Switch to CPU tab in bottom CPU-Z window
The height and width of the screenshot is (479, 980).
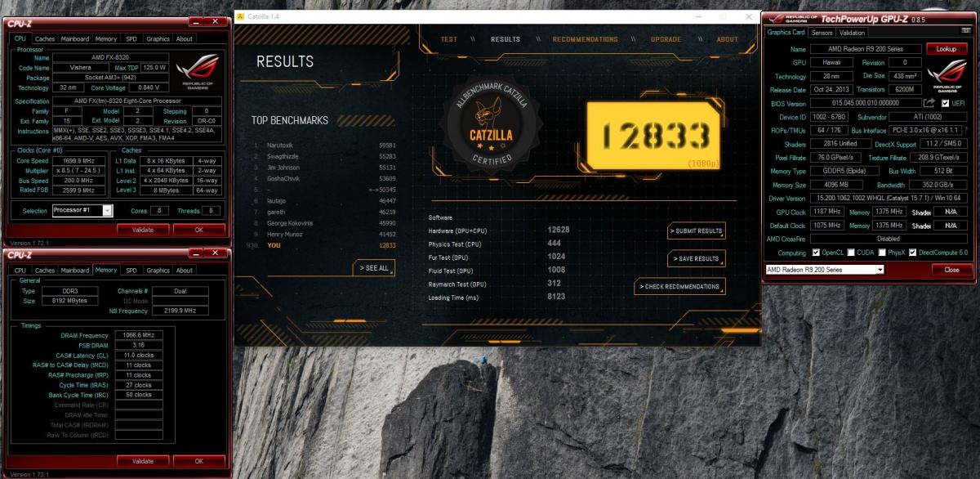pyautogui.click(x=20, y=270)
